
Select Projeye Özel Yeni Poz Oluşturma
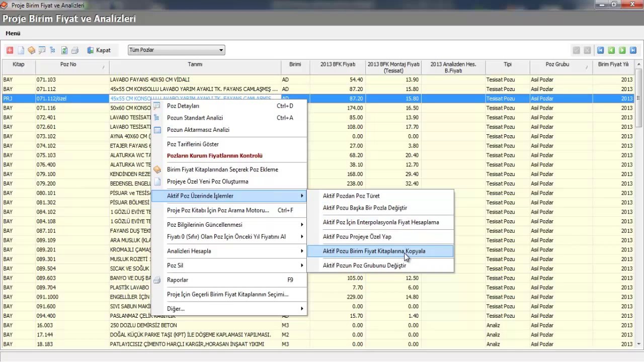229,182
